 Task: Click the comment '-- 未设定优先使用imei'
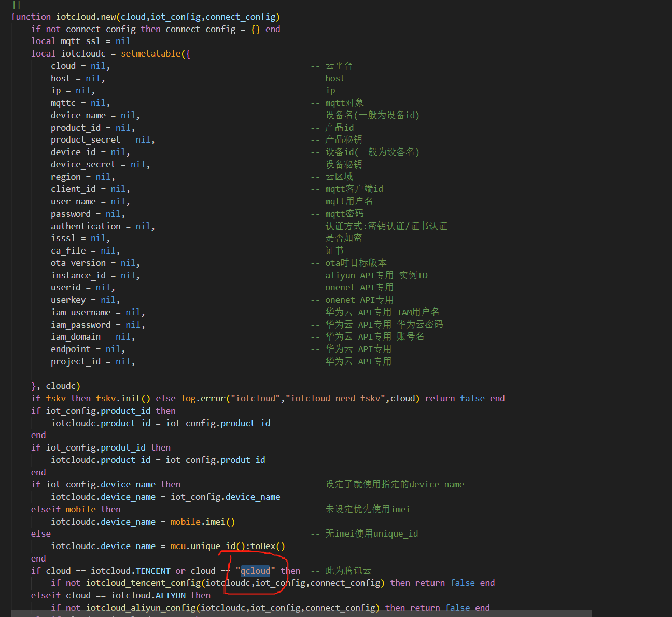360,509
